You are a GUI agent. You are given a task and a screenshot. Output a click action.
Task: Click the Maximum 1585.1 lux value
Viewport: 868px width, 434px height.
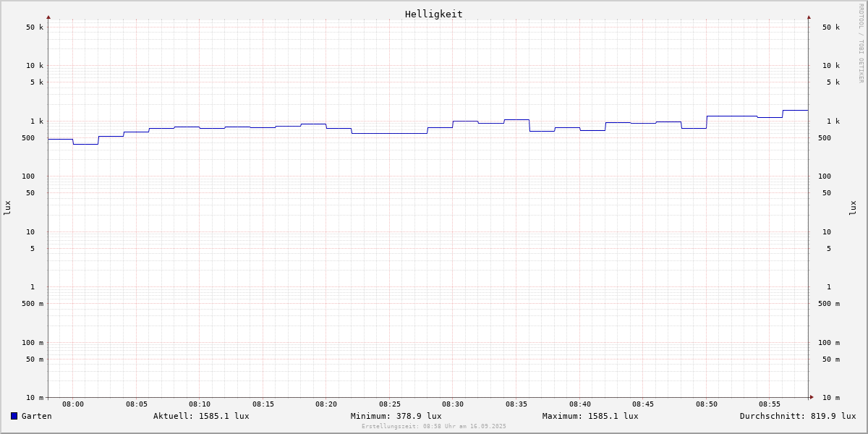pos(590,416)
